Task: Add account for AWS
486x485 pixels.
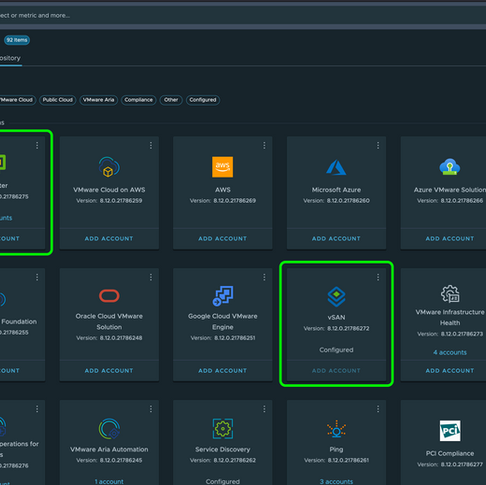Action: (223, 239)
